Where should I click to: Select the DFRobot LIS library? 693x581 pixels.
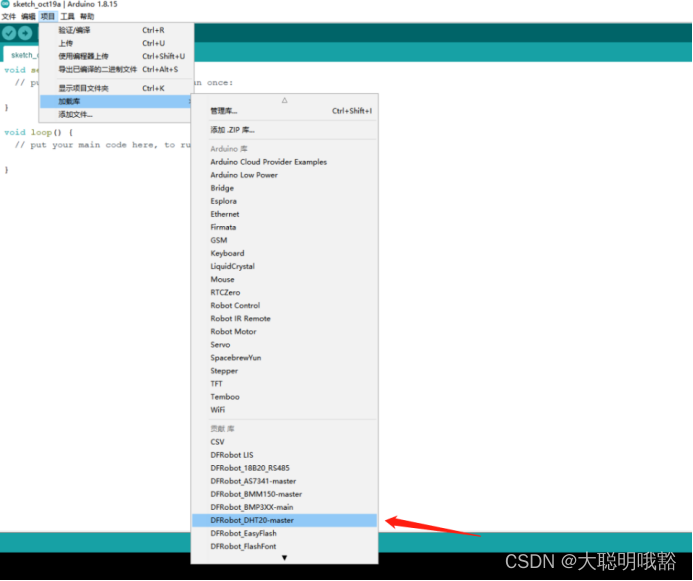285,455
